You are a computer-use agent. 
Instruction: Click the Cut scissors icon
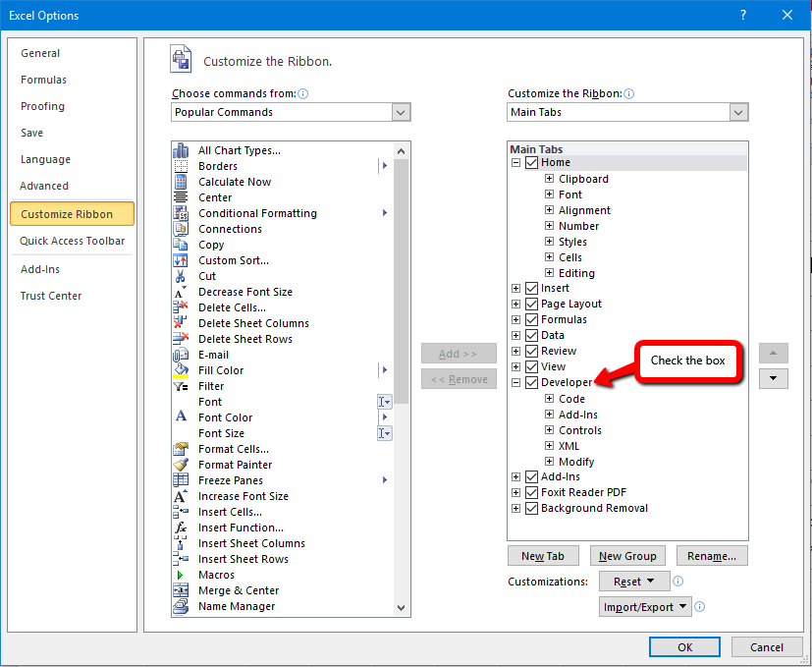pos(181,276)
